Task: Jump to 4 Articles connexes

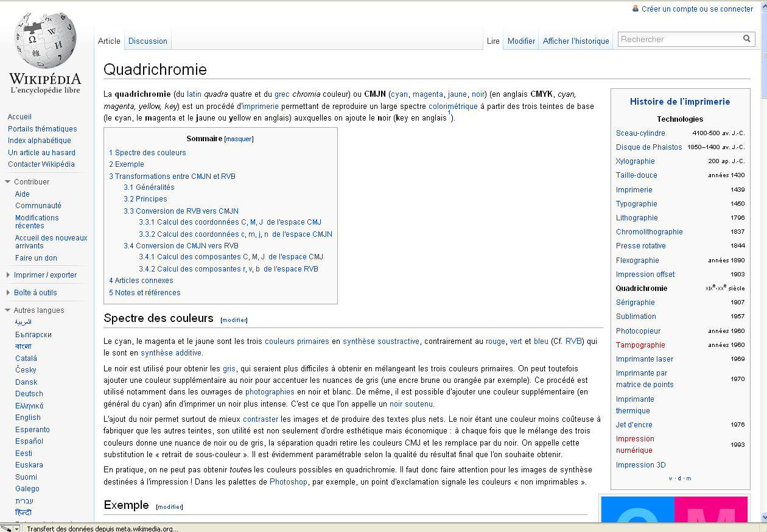Action: click(x=141, y=281)
